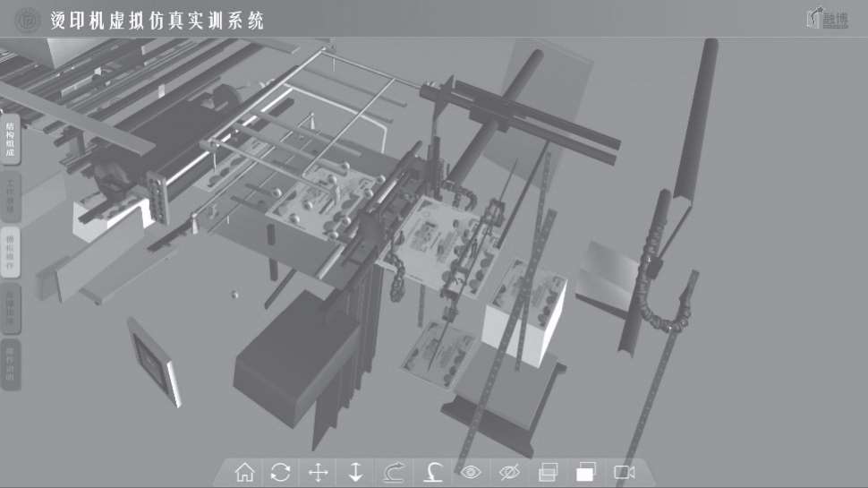This screenshot has width=868, height=488.
Task: Click the Home view icon
Action: [243, 473]
